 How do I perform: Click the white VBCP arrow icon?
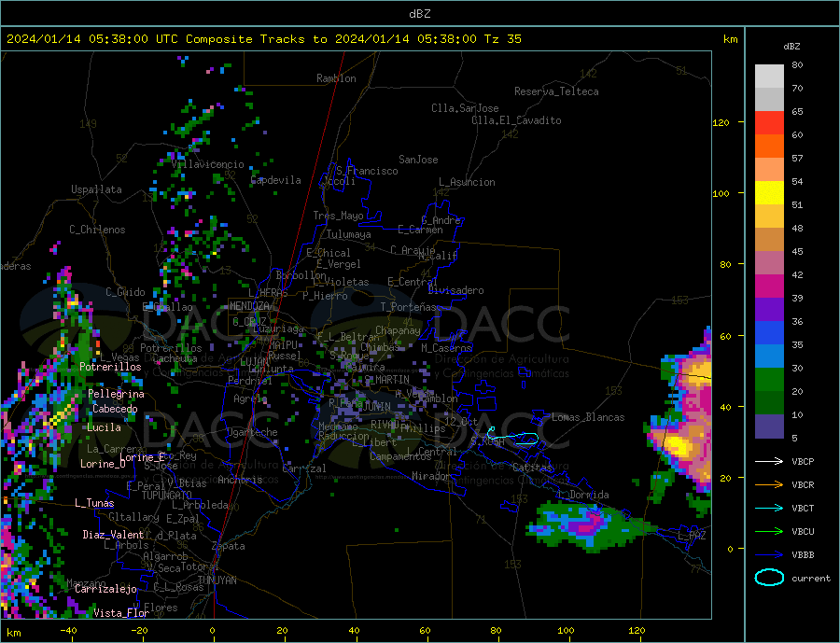(769, 461)
